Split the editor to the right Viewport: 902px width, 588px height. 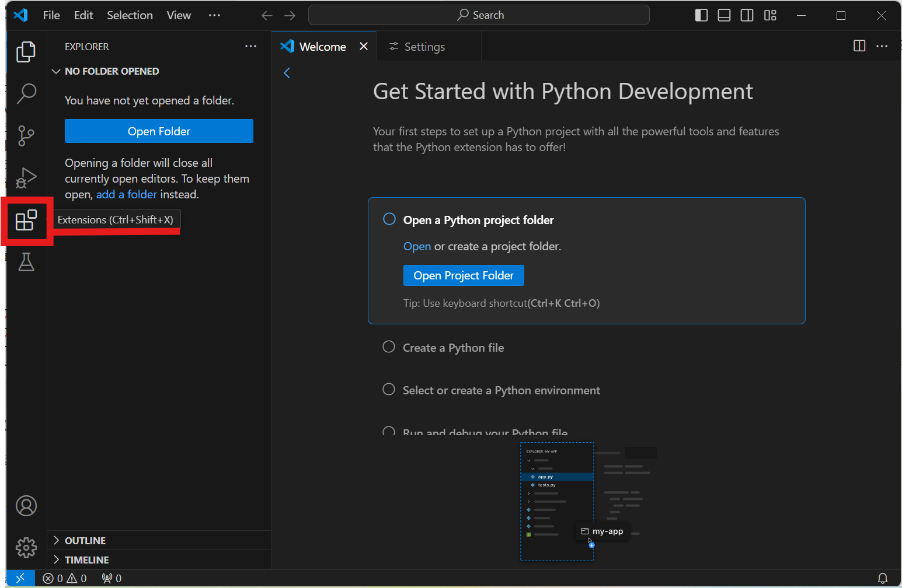click(x=859, y=45)
